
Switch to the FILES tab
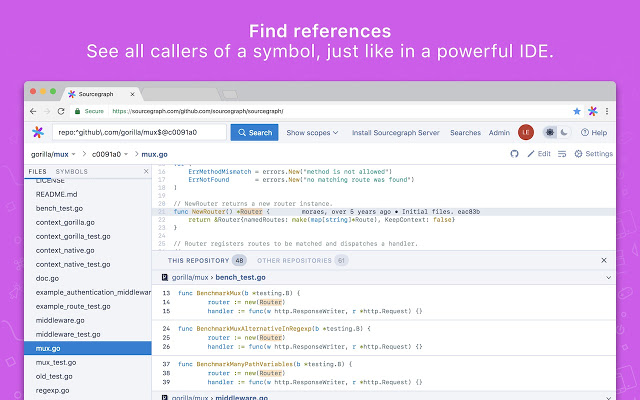(38, 171)
